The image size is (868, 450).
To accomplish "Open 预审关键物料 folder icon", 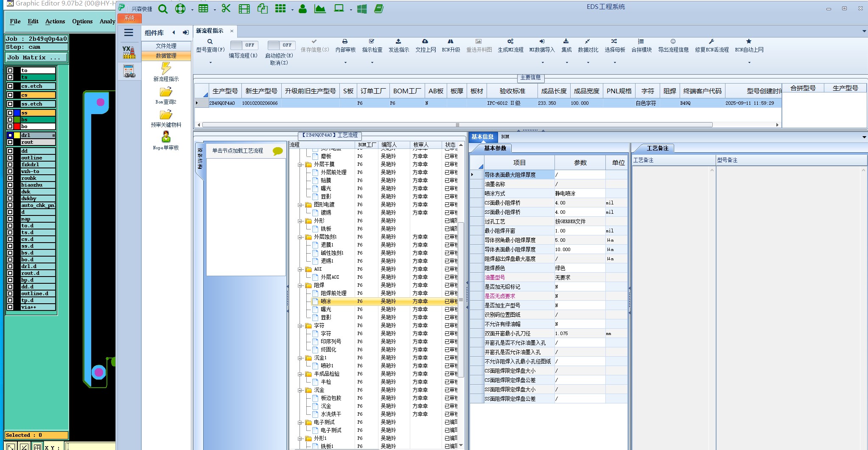I will (x=166, y=115).
